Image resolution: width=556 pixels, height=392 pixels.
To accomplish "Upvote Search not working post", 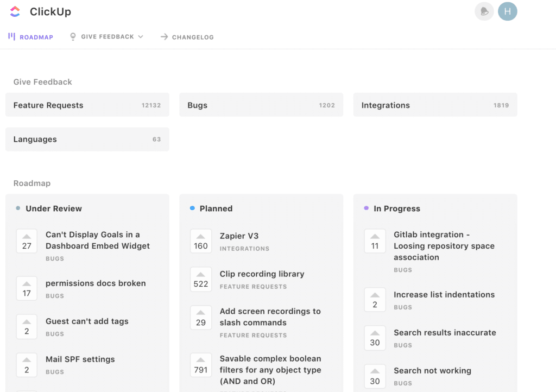I will pyautogui.click(x=375, y=376).
